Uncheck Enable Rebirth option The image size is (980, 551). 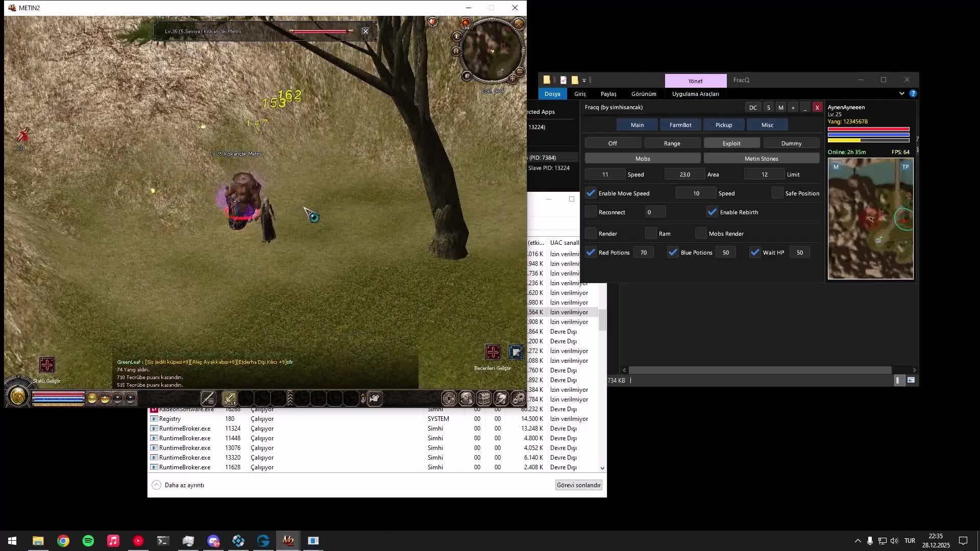[x=712, y=212]
